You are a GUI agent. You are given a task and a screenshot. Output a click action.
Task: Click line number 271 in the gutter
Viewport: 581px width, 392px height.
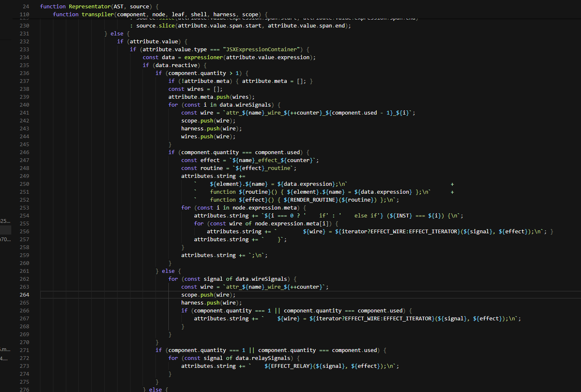24,350
